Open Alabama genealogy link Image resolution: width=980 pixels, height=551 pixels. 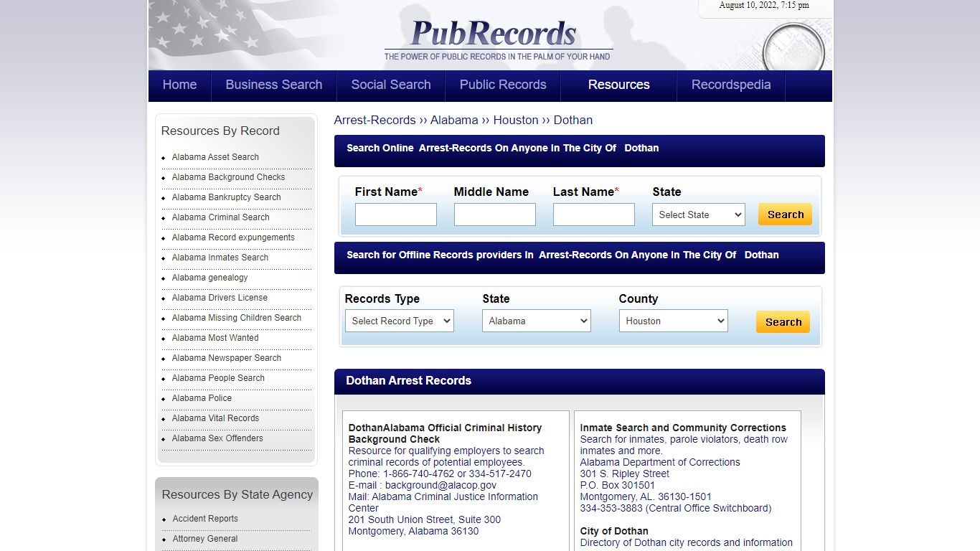tap(209, 278)
